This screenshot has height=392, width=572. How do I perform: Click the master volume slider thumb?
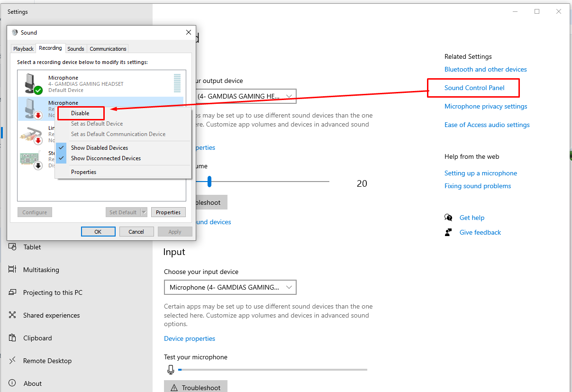coord(209,181)
